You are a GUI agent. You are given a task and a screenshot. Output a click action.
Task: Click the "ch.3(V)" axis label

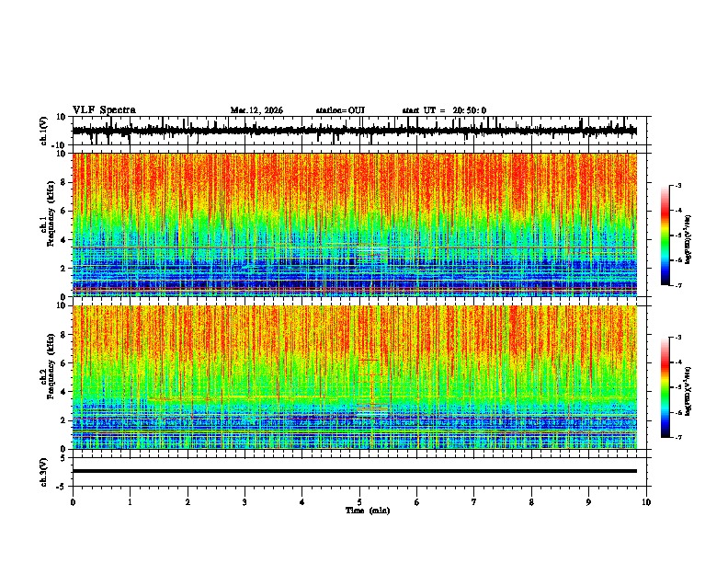(44, 472)
